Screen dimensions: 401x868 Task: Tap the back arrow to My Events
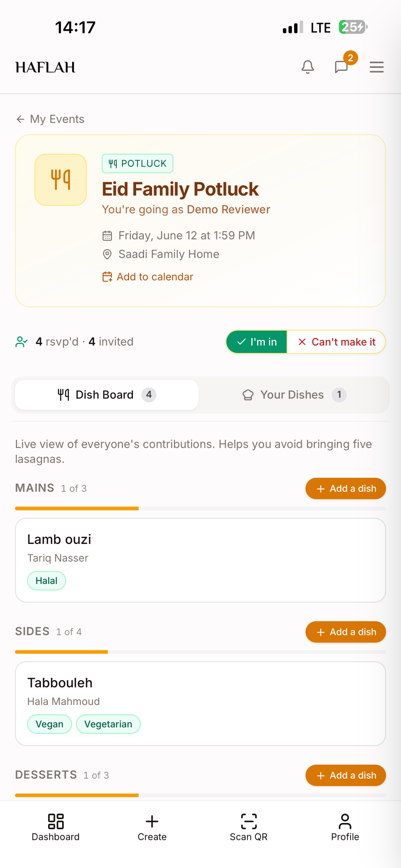[20, 119]
